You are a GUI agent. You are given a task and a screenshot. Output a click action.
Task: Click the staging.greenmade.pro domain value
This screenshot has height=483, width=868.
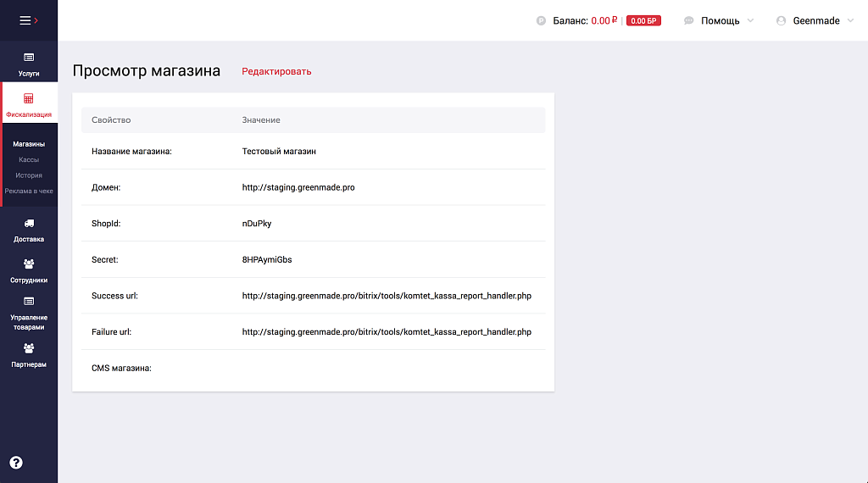tap(298, 187)
